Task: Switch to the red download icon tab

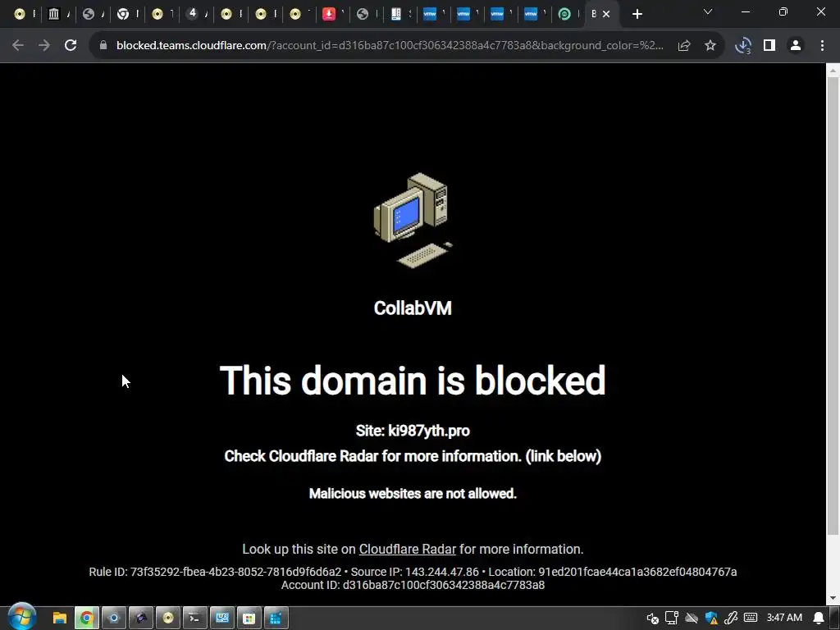Action: (x=333, y=14)
